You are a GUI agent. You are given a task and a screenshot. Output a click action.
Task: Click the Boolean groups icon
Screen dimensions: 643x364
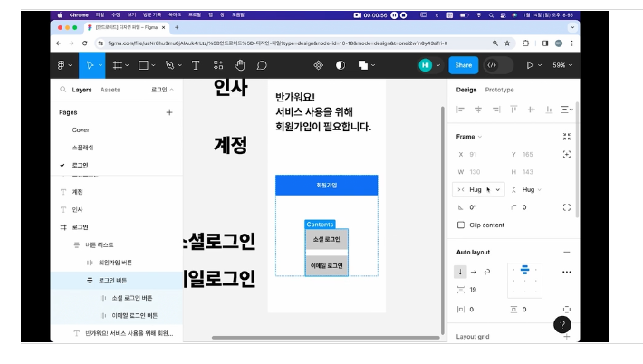pyautogui.click(x=363, y=65)
